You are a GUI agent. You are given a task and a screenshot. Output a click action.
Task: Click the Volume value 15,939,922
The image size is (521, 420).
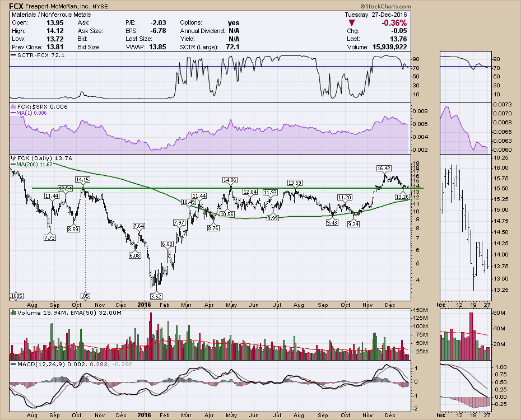tap(390, 47)
